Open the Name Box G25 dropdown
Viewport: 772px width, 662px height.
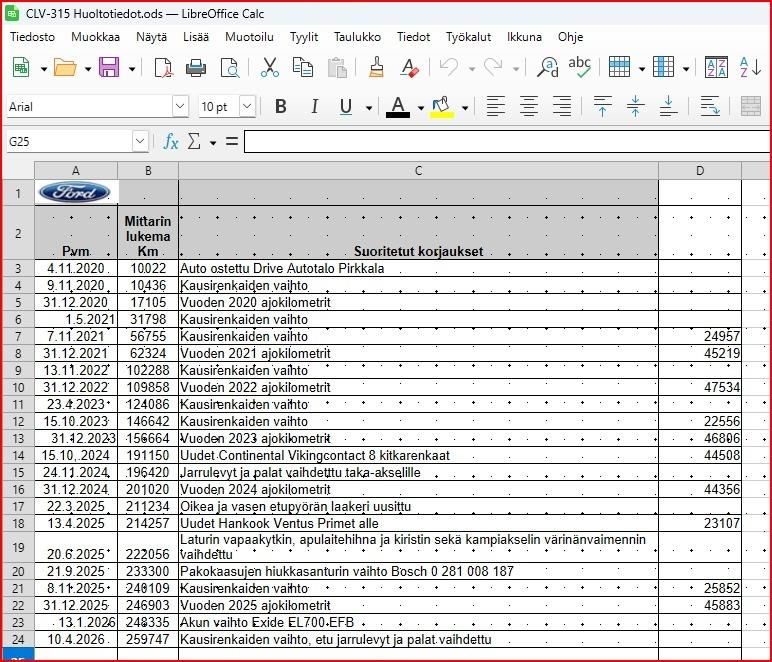coord(140,142)
